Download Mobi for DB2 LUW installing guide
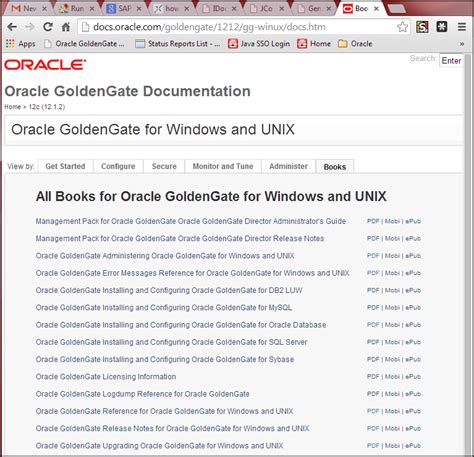Viewport: 474px width, 457px height. [x=392, y=291]
